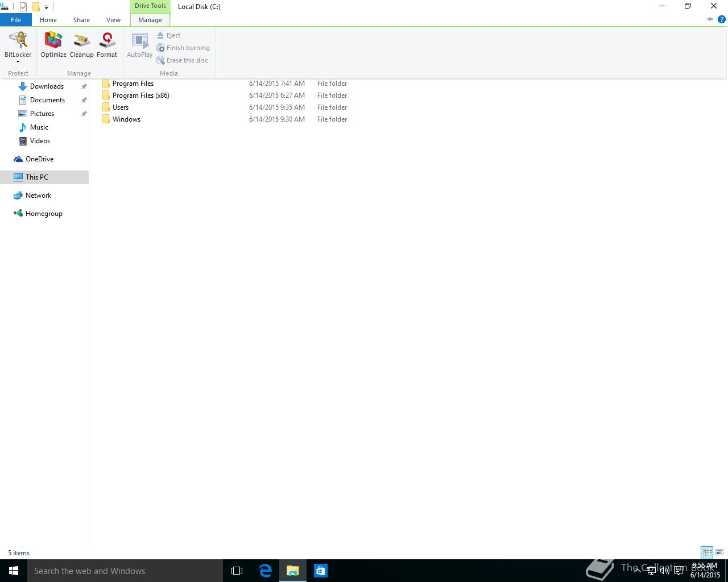
Task: Select Network in navigation pane
Action: coord(38,196)
